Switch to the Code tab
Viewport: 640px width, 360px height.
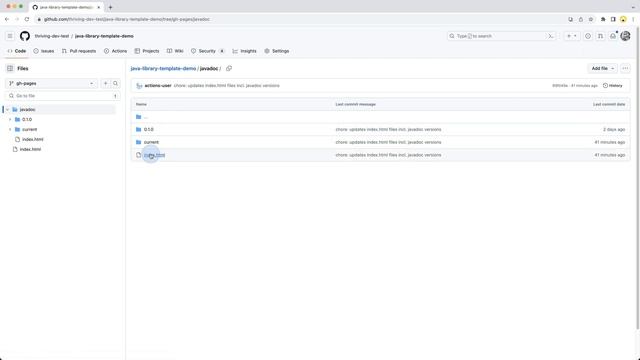pyautogui.click(x=17, y=51)
